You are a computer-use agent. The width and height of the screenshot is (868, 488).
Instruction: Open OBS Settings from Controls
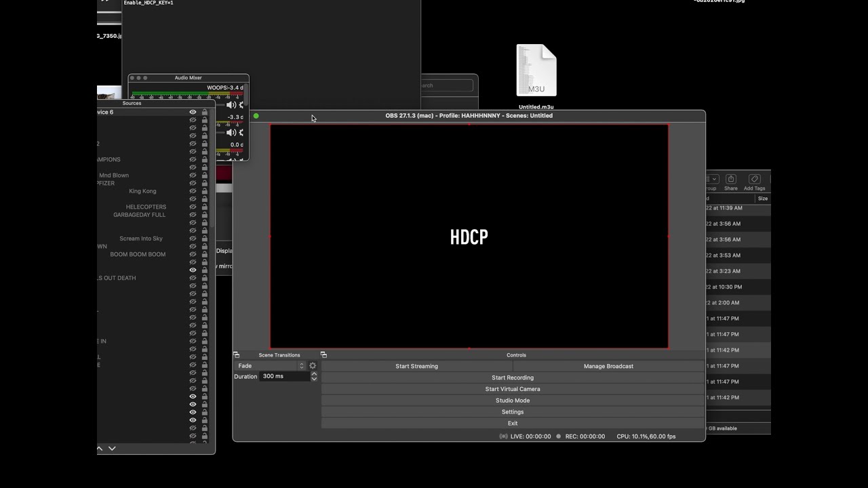pyautogui.click(x=513, y=412)
